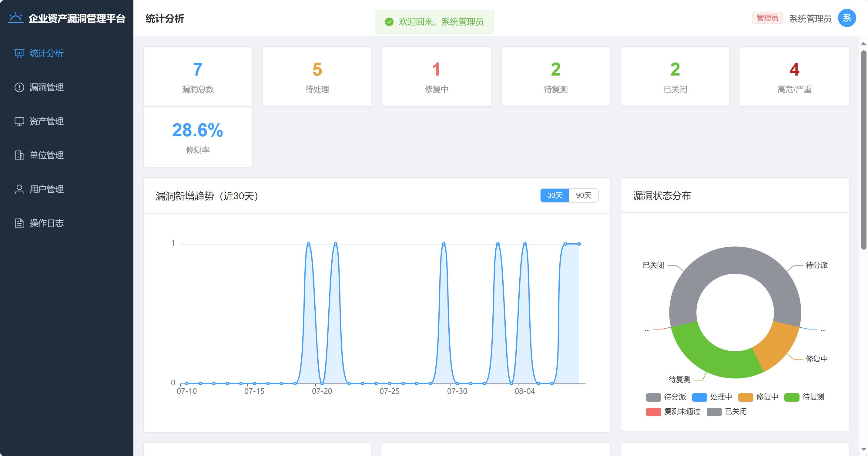Viewport: 868px width, 456px height.
Task: Click the scrollbar down arrow
Action: point(863,449)
